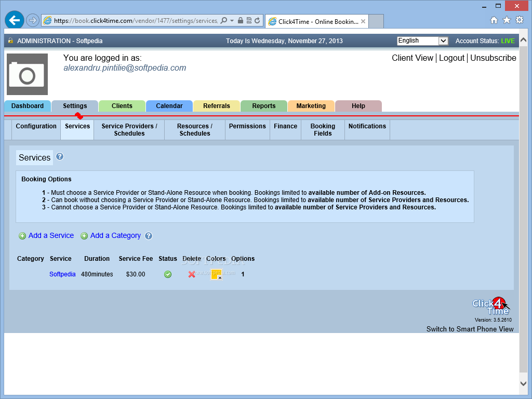Click the Version: 3.5.2610 text
Image resolution: width=532 pixels, height=399 pixels.
tap(494, 320)
